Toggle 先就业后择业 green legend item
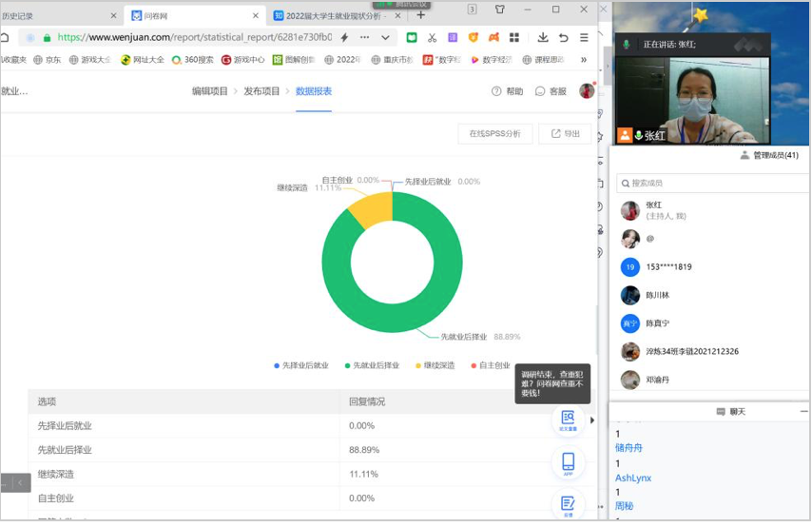Image resolution: width=812 pixels, height=527 pixels. pos(372,365)
